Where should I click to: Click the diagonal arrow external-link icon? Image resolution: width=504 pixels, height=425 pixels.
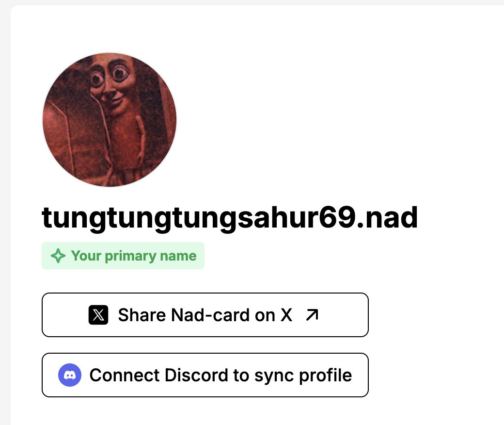pos(312,315)
